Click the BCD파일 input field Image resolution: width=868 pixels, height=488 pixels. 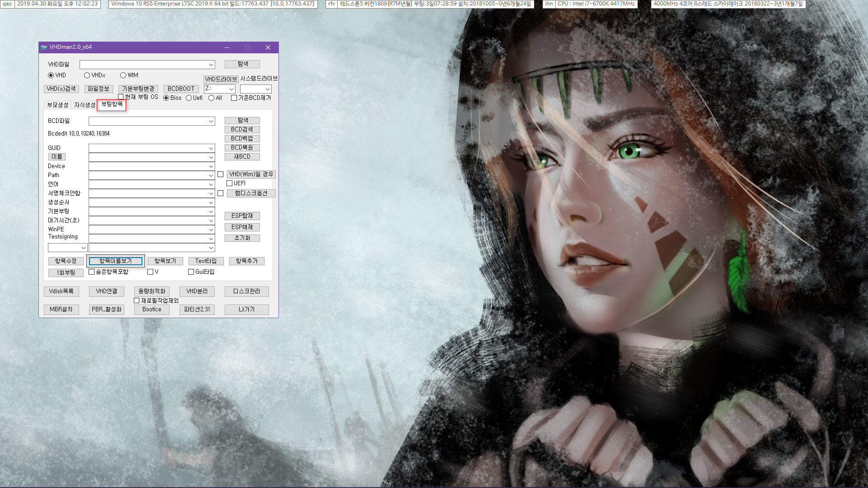coord(151,121)
